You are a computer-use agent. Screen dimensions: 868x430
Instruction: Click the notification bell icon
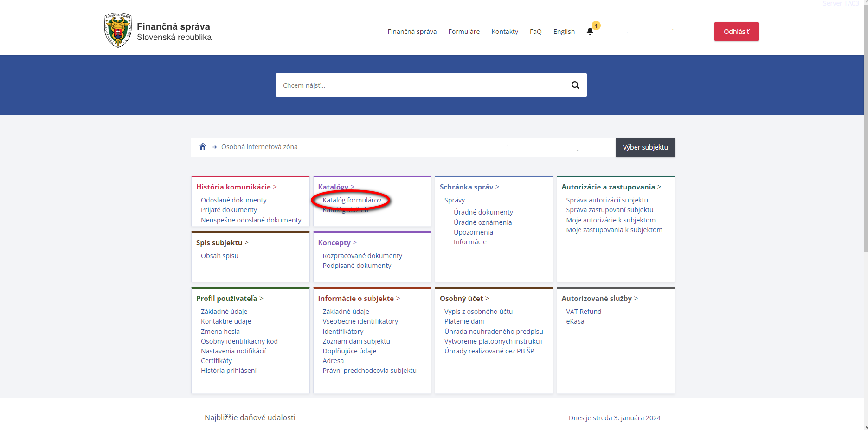pyautogui.click(x=590, y=32)
